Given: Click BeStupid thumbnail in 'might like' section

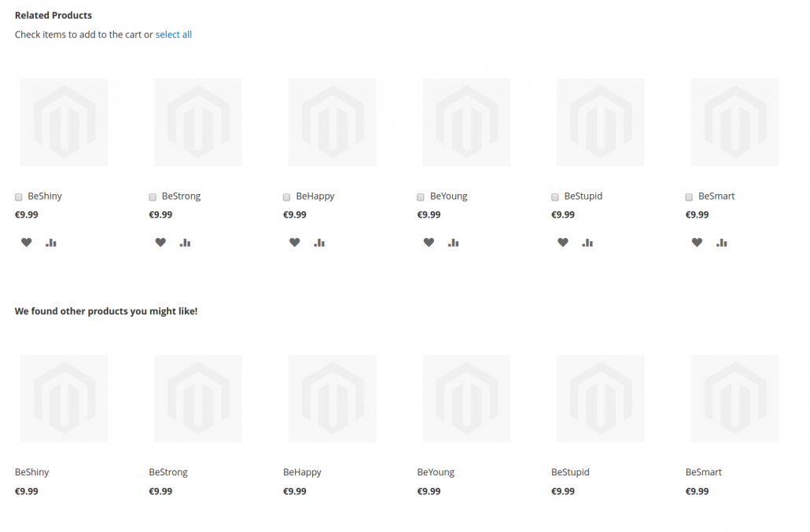Looking at the screenshot, I should click(x=600, y=398).
